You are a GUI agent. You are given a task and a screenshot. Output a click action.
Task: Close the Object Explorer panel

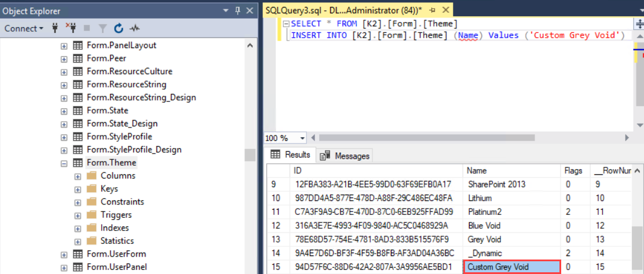[x=249, y=11]
